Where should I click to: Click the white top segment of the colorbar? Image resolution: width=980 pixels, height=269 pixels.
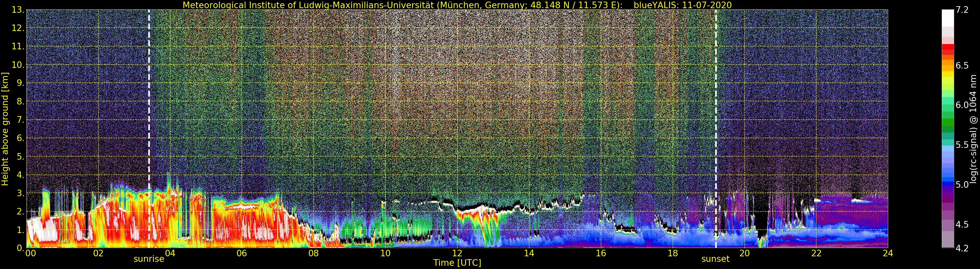(x=948, y=17)
